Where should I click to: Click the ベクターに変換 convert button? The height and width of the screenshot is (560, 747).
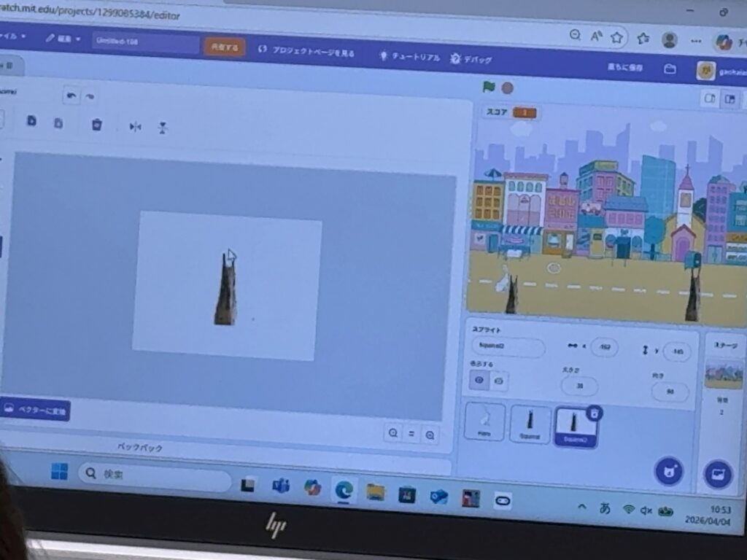(x=36, y=411)
